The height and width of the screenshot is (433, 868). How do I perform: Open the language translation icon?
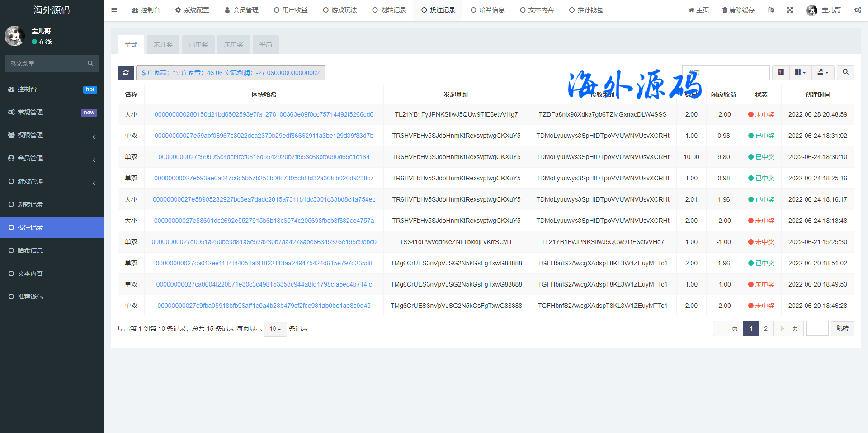click(771, 10)
